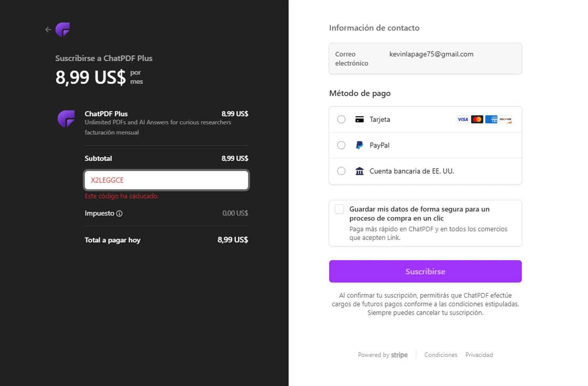Click the PayPal logo icon

[359, 145]
